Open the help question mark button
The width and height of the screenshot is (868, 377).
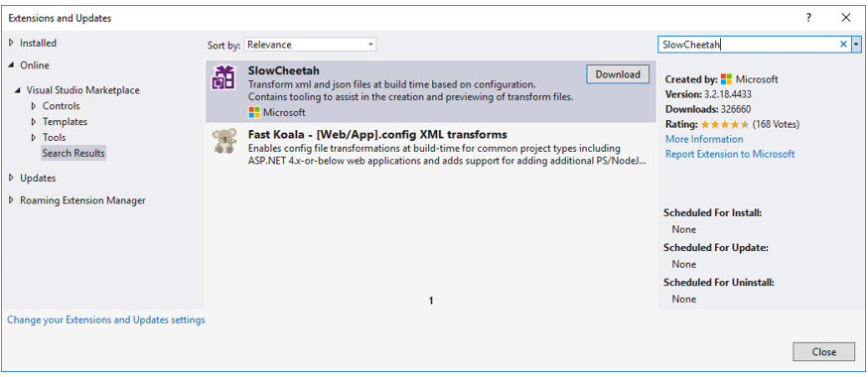pyautogui.click(x=808, y=18)
